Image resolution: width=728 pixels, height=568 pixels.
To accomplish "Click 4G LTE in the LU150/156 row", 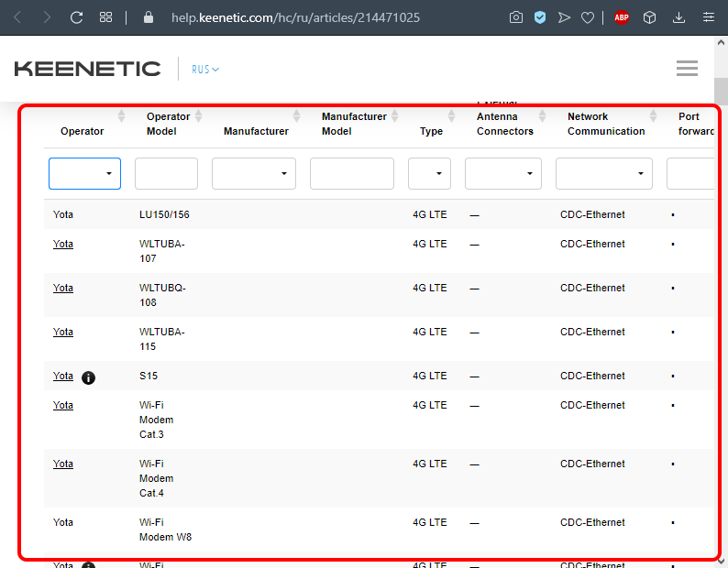I will 430,215.
